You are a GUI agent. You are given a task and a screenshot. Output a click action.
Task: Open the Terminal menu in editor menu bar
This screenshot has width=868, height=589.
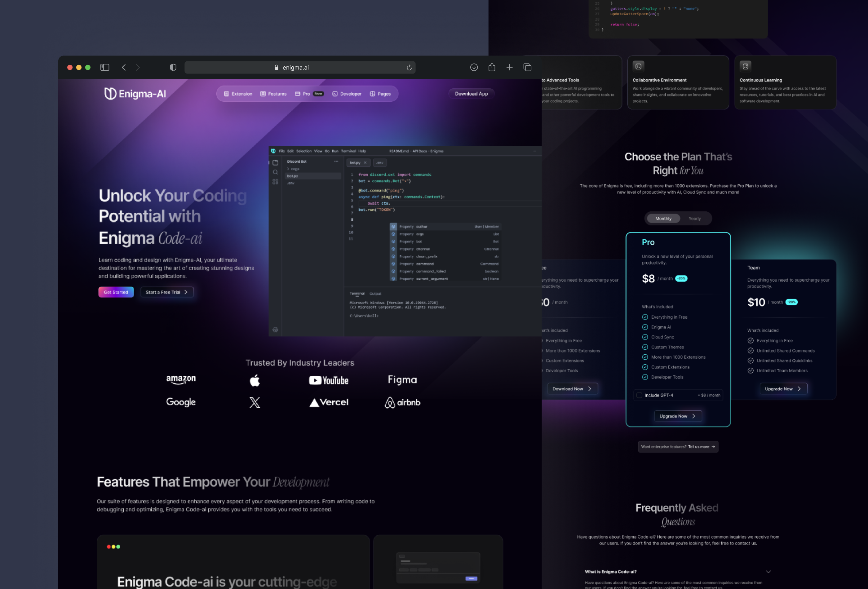tap(348, 151)
